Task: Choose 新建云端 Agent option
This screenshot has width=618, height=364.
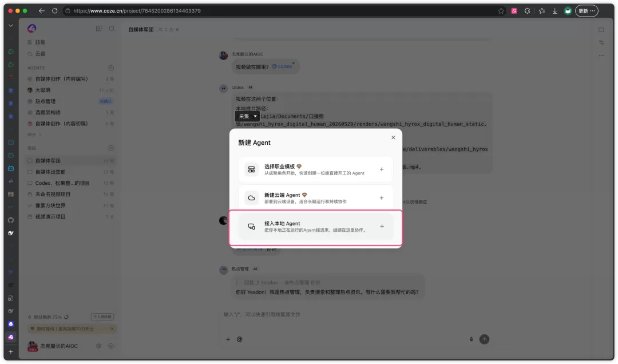Action: 315,198
